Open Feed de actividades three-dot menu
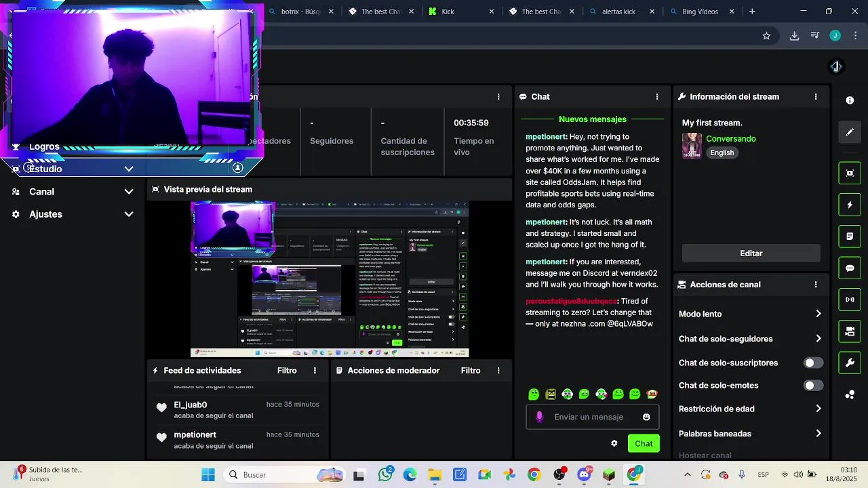 coord(315,371)
